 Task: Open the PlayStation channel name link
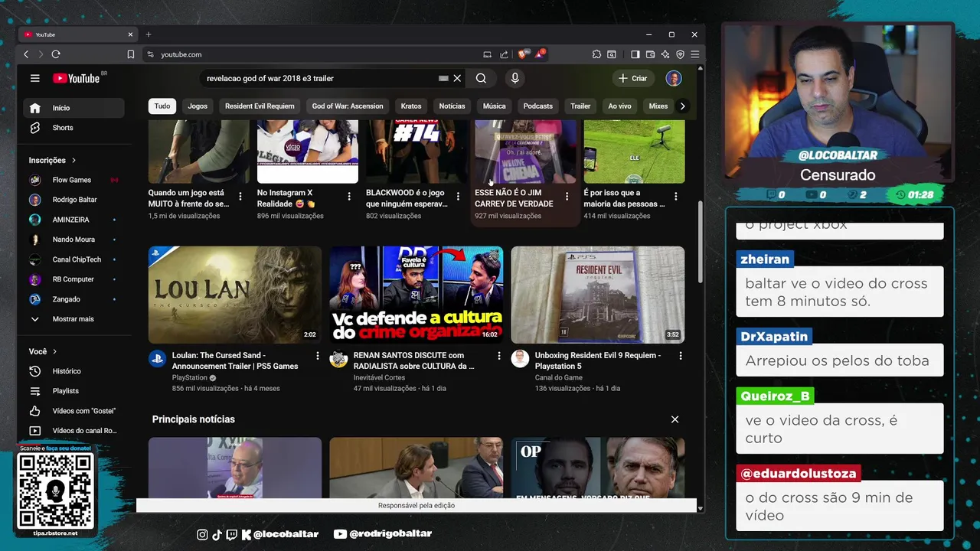click(x=190, y=377)
